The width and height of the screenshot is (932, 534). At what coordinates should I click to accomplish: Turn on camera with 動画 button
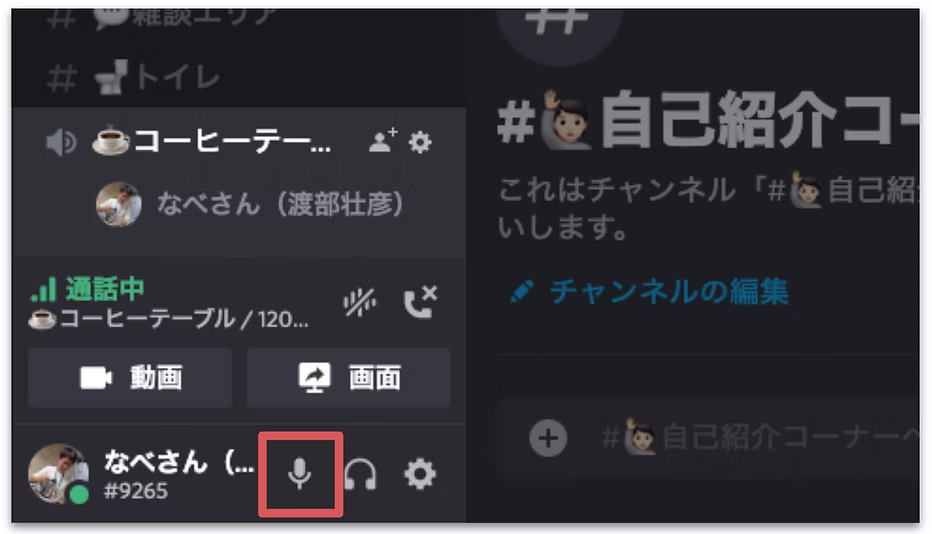click(x=130, y=378)
